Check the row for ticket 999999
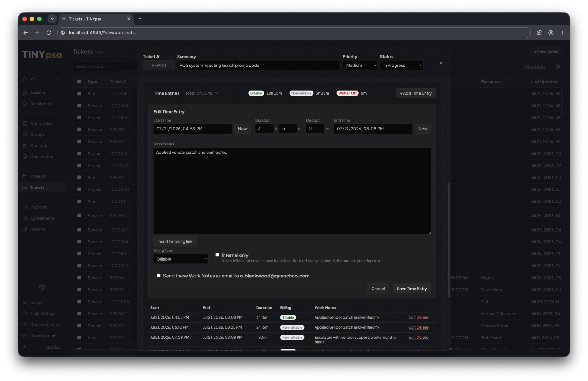The image size is (588, 381). pos(79,129)
